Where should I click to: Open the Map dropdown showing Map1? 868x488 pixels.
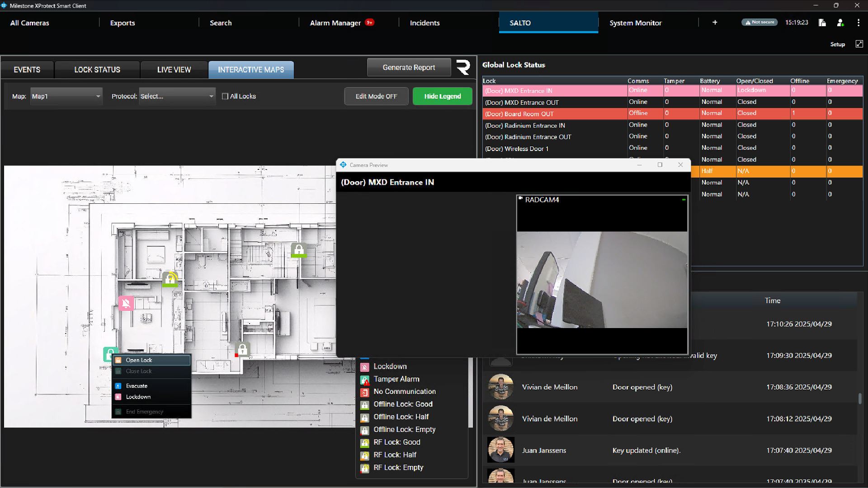[66, 96]
